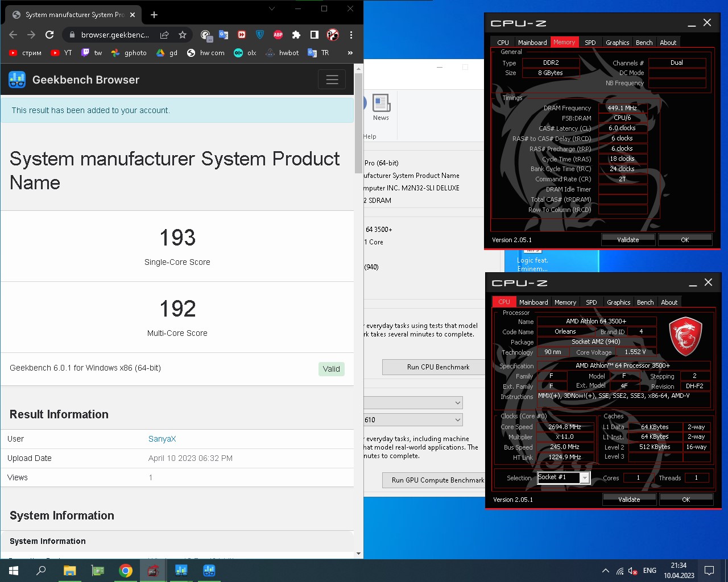Show hidden system tray icons
728x582 pixels.
click(606, 571)
